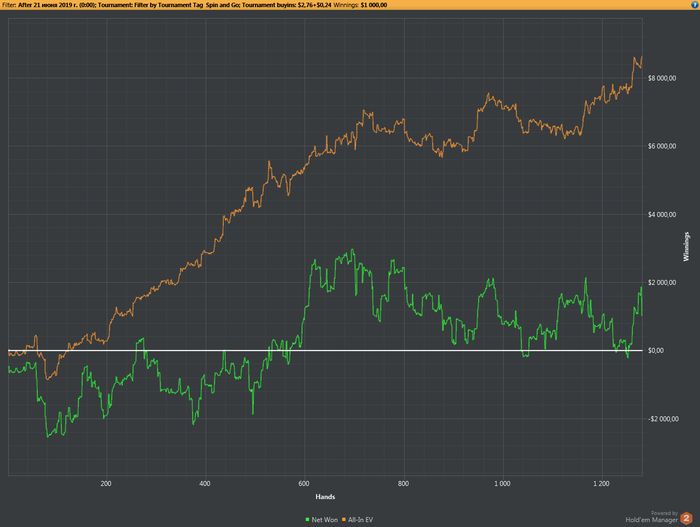
Task: Click the 800 hands axis label
Action: click(403, 484)
